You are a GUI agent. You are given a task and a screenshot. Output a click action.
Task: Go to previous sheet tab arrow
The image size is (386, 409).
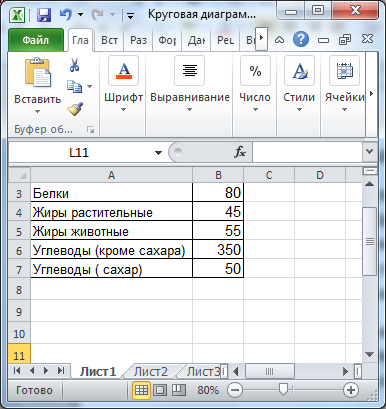pyautogui.click(x=32, y=371)
